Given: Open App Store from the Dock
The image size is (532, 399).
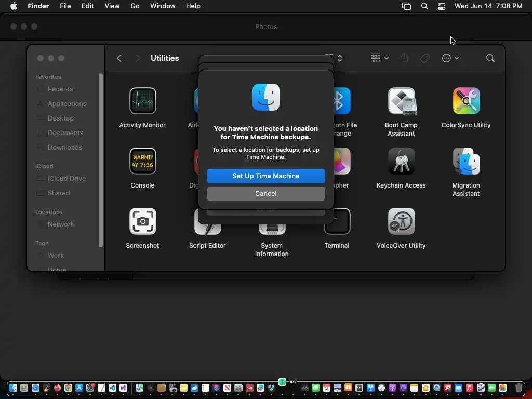Looking at the screenshot, I should (79, 388).
